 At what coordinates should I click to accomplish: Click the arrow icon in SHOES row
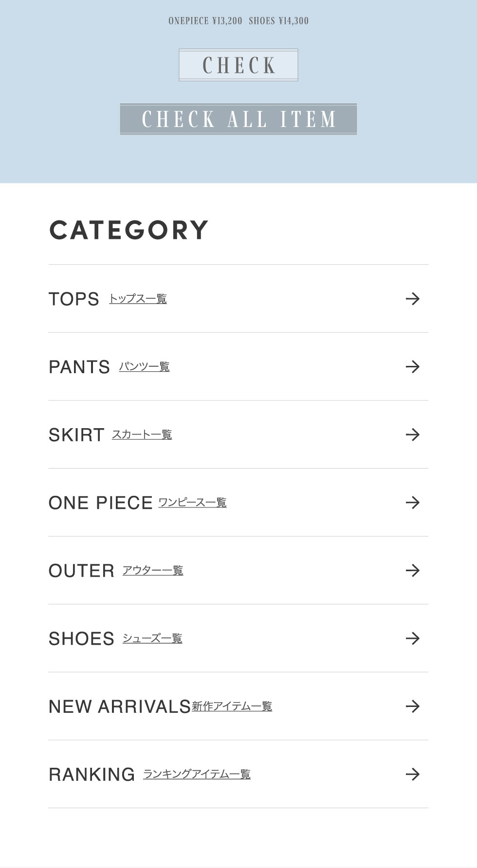click(412, 638)
